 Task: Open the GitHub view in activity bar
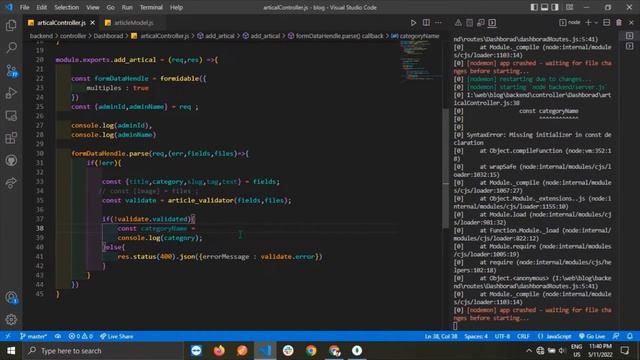11,160
